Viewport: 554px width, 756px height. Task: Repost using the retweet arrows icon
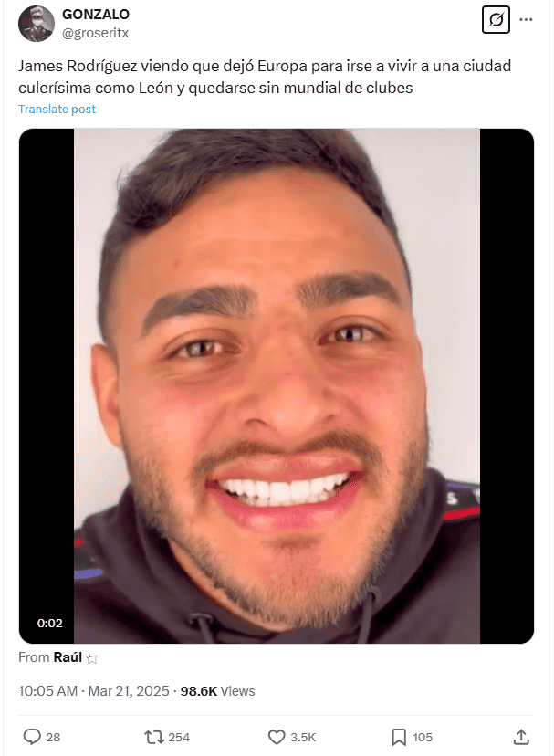click(154, 737)
